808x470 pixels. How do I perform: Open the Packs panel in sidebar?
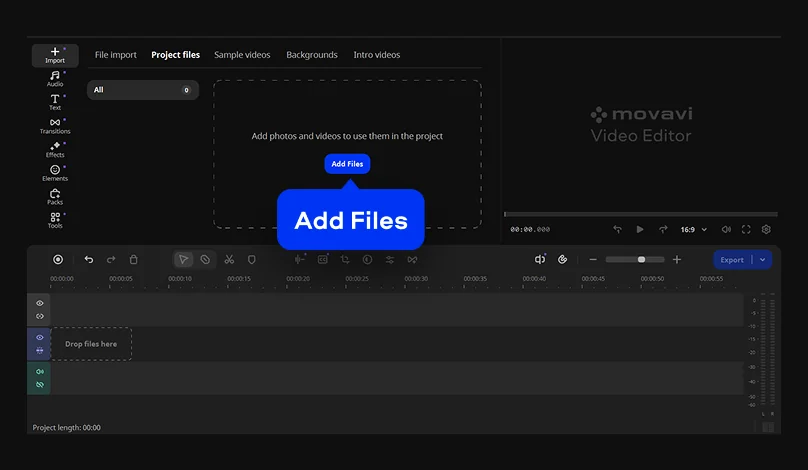55,196
